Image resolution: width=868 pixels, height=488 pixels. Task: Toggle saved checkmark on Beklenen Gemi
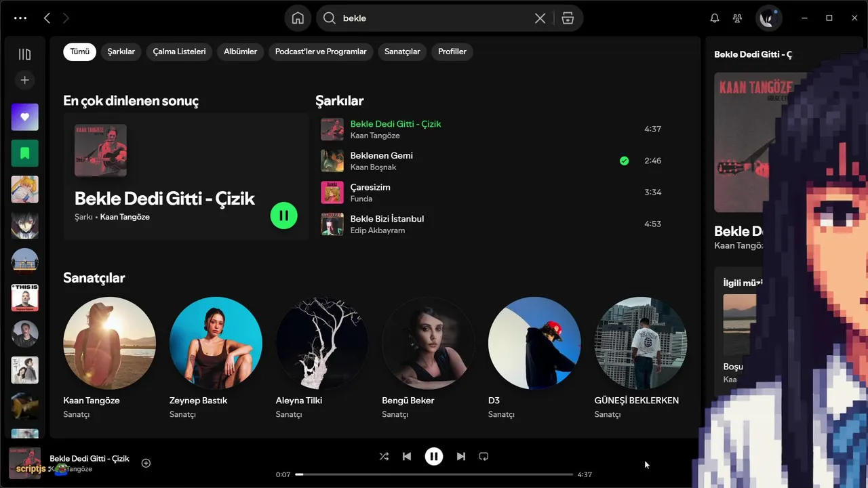pos(624,161)
